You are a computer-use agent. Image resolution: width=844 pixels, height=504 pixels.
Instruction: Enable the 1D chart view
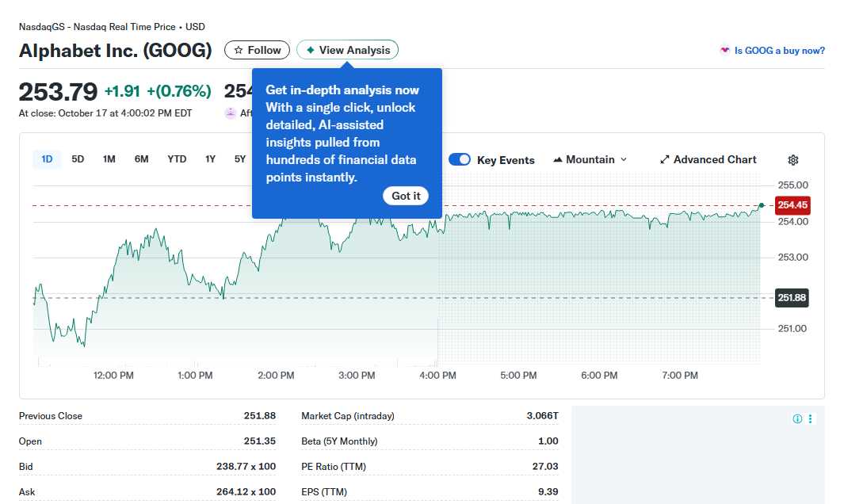click(46, 158)
